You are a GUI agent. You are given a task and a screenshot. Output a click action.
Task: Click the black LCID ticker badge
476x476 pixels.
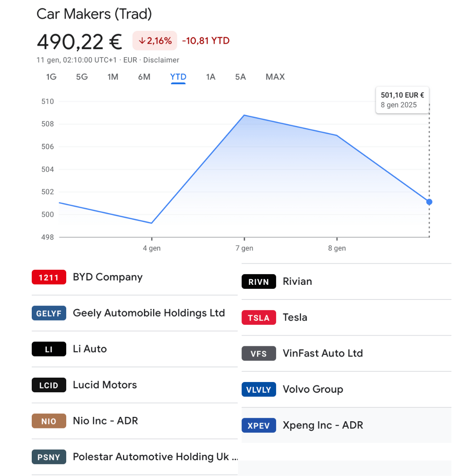(49, 385)
